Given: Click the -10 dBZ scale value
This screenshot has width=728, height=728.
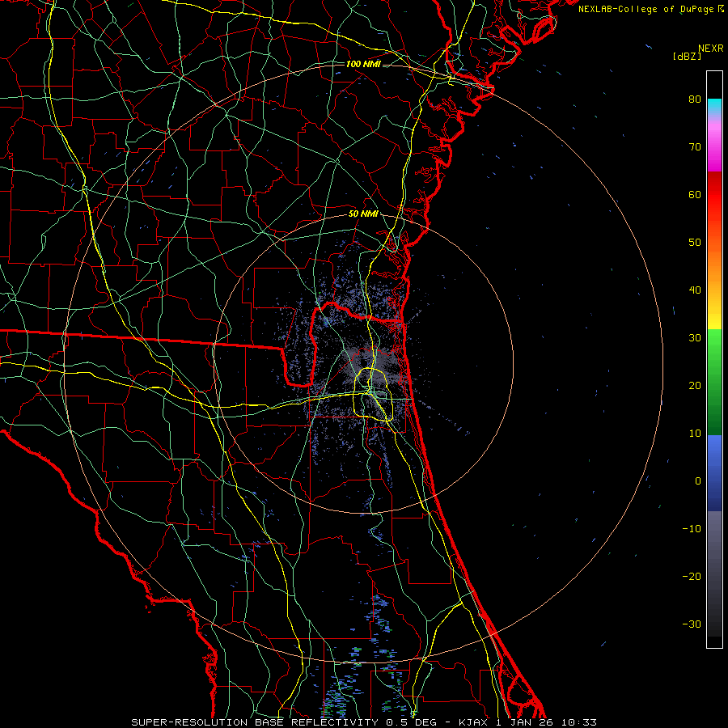Looking at the screenshot, I should [x=692, y=529].
